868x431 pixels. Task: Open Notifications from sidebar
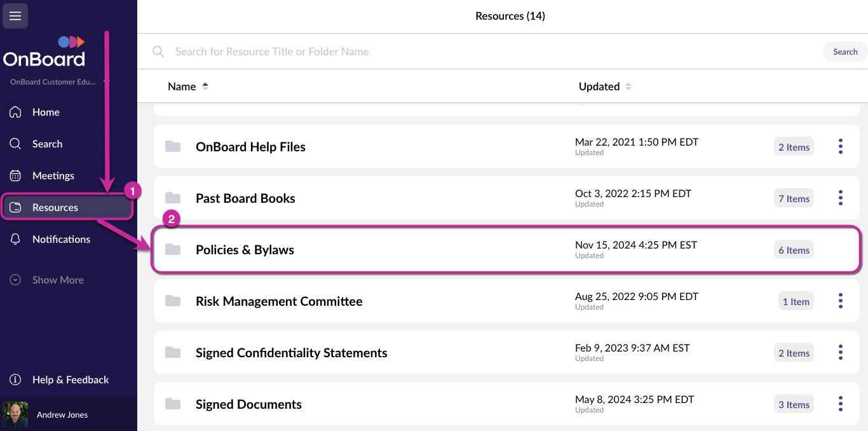pos(61,239)
